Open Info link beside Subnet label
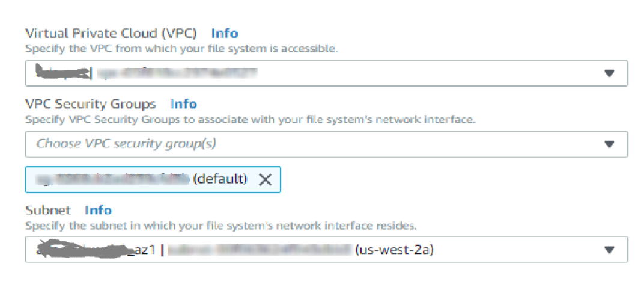644x284 pixels. point(98,210)
